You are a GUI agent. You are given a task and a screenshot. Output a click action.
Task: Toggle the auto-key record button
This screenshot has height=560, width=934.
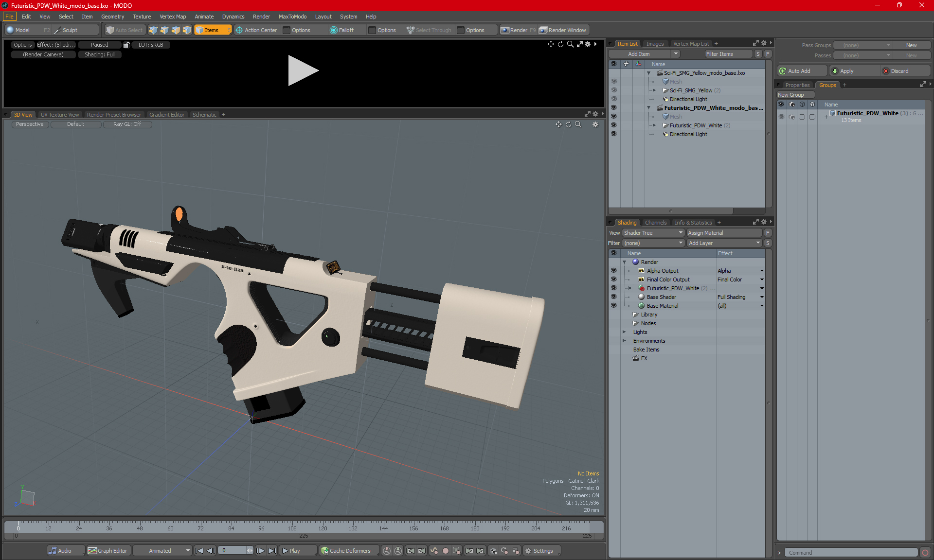[445, 551]
